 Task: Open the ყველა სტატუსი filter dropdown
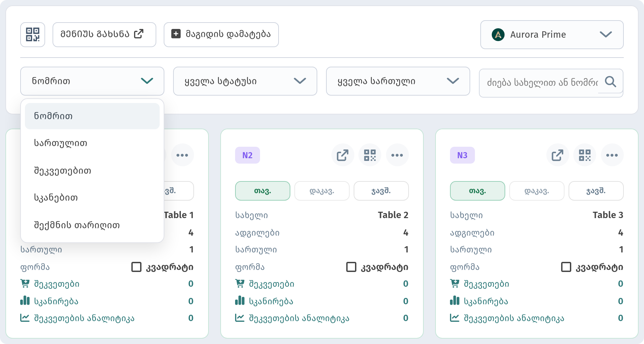[245, 81]
